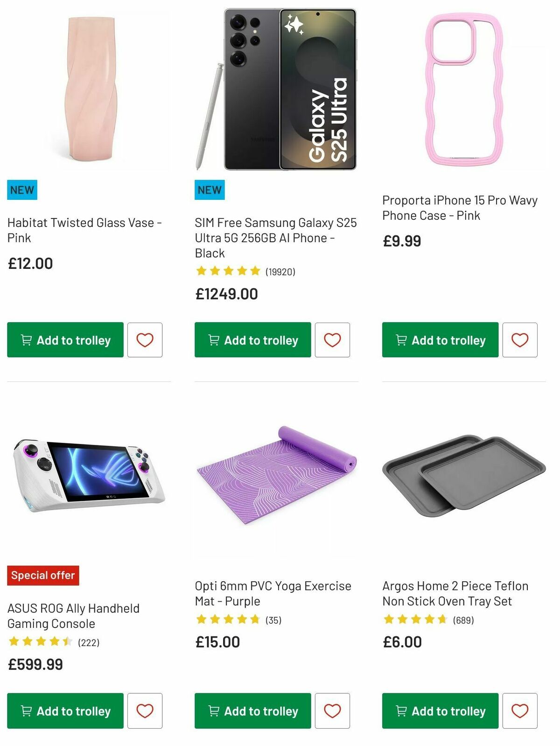The height and width of the screenshot is (746, 560).
Task: Add the Opti yoga mat to trolley
Action: click(x=252, y=711)
